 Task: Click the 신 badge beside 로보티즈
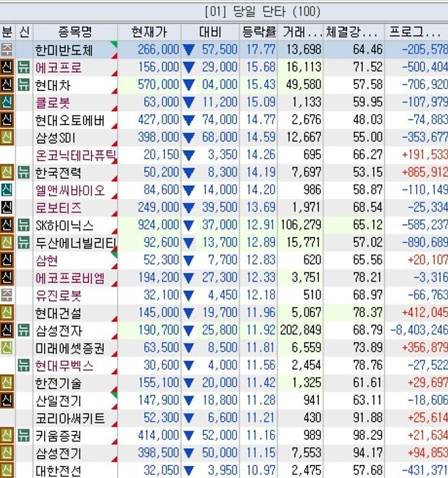(7, 207)
